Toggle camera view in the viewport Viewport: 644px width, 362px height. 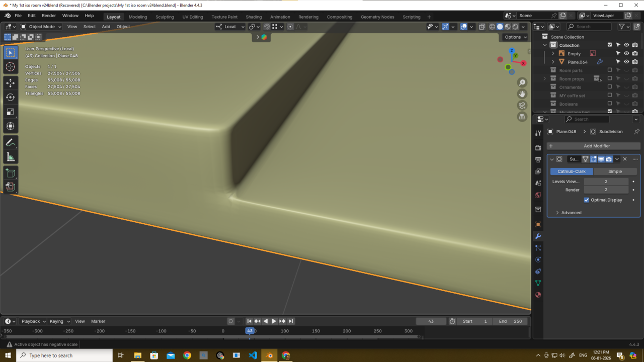522,105
